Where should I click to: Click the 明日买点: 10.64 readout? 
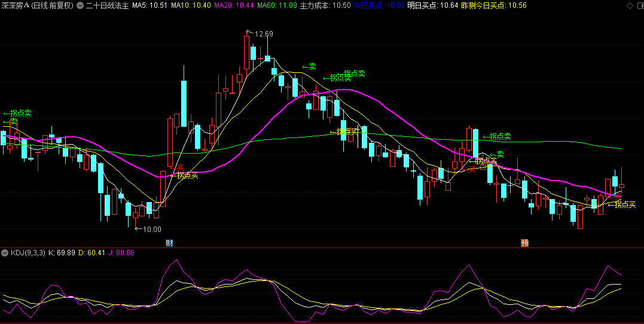coord(432,6)
